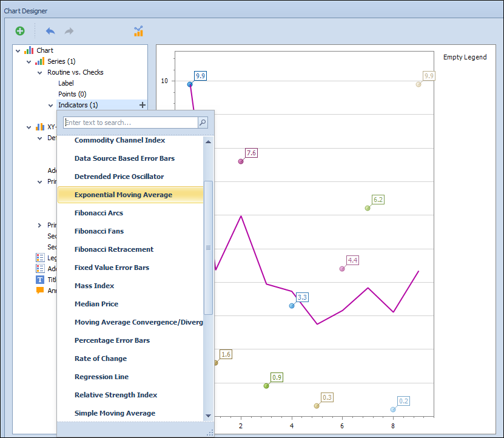Click the green add element icon

(20, 31)
